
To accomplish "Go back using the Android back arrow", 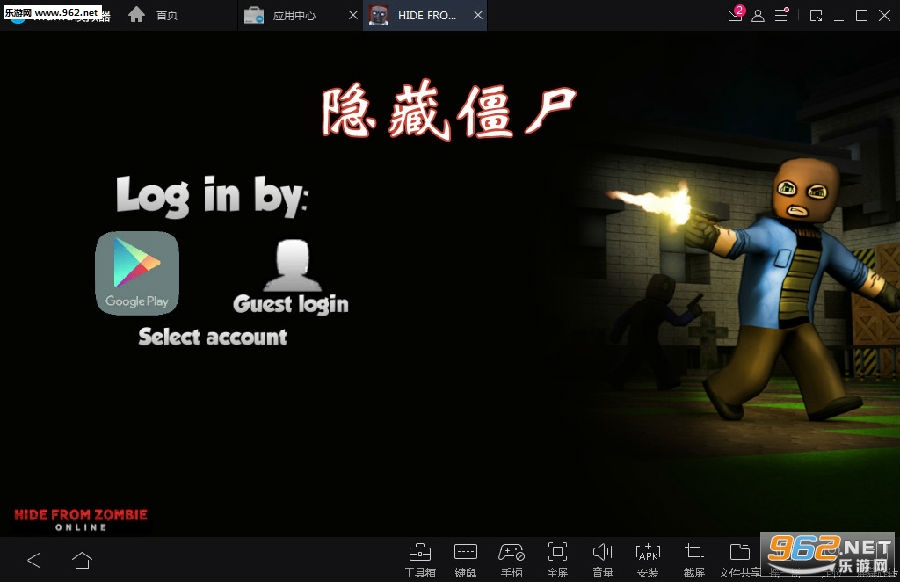I will tap(34, 560).
